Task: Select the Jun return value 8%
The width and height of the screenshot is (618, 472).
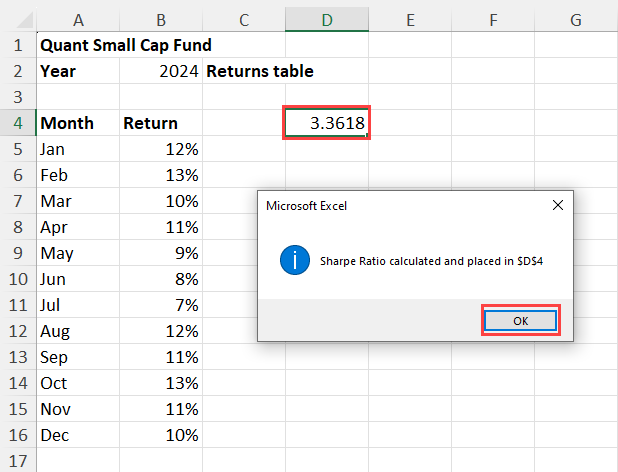Action: click(x=161, y=279)
